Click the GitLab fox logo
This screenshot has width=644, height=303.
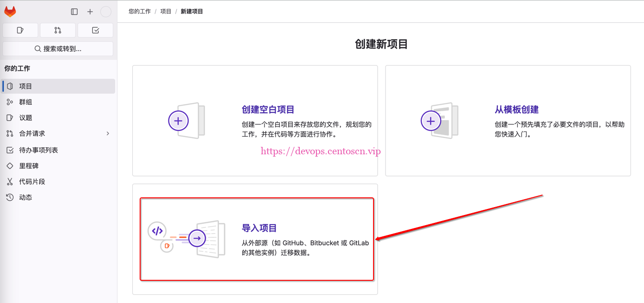[x=10, y=12]
